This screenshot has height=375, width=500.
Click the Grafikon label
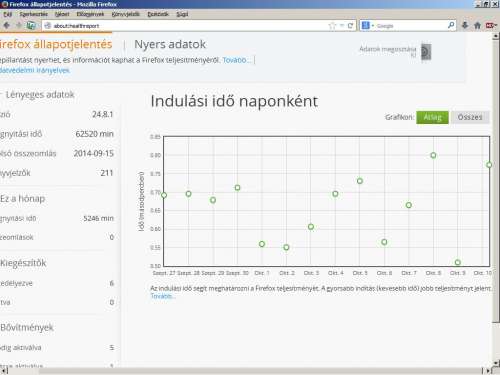pos(399,117)
